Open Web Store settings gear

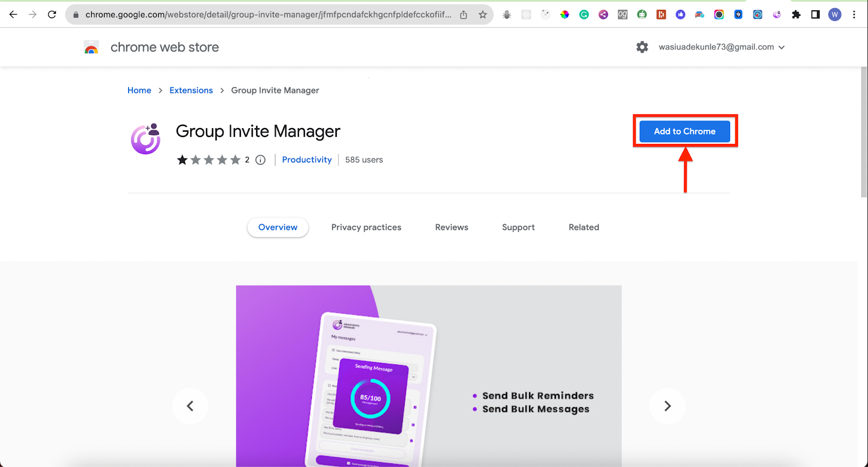[642, 47]
